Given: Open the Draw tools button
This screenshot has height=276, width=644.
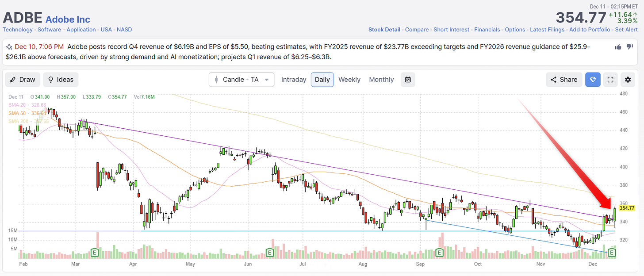Looking at the screenshot, I should click(x=23, y=80).
